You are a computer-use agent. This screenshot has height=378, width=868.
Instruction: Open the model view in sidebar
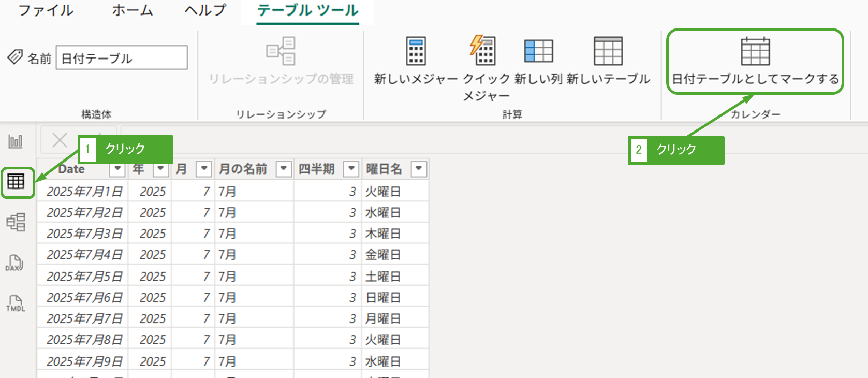tap(16, 222)
